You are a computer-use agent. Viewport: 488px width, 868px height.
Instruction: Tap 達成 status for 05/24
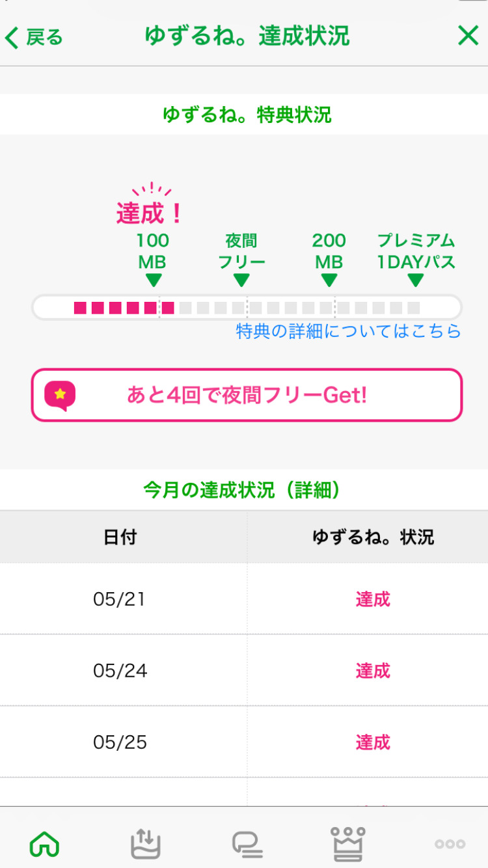(373, 670)
